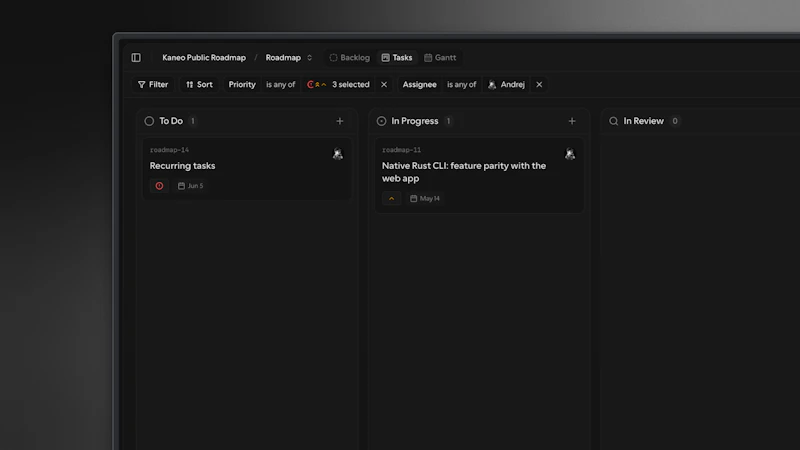Click task ID roadmap-11

[x=402, y=150]
